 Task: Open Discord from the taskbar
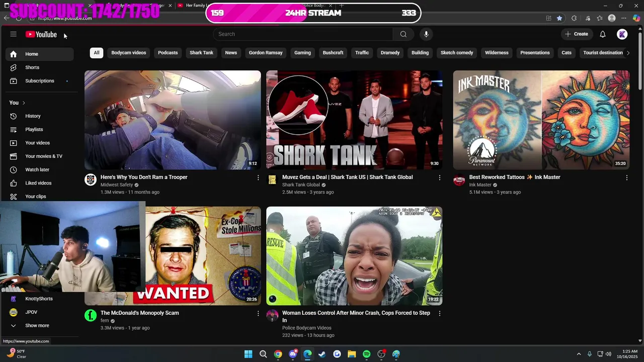click(x=293, y=354)
